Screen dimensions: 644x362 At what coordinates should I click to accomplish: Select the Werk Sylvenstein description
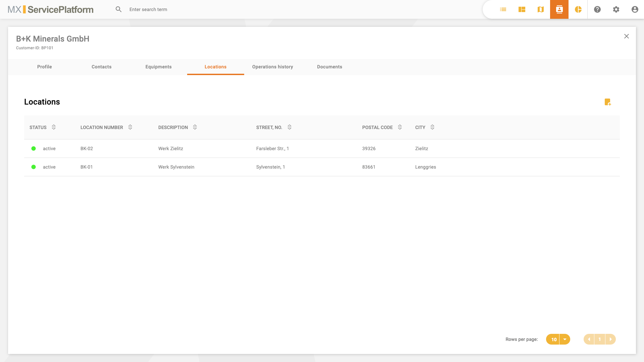click(x=176, y=167)
